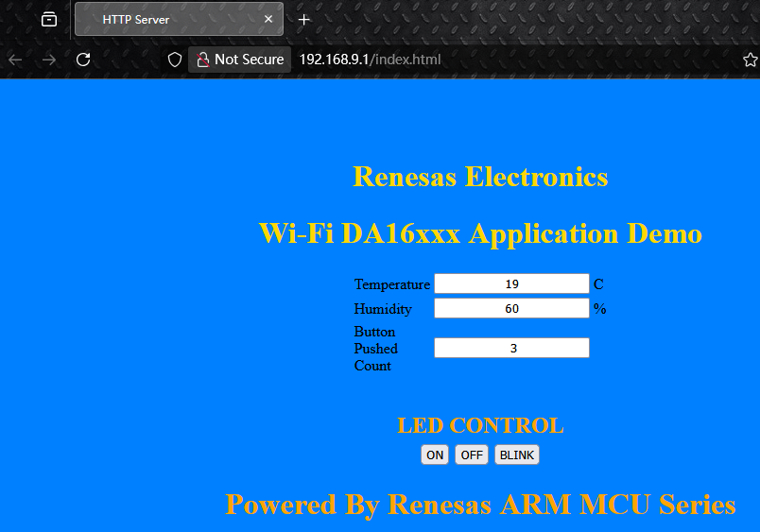The image size is (760, 532).
Task: Bookmark this page with star icon
Action: pyautogui.click(x=750, y=60)
